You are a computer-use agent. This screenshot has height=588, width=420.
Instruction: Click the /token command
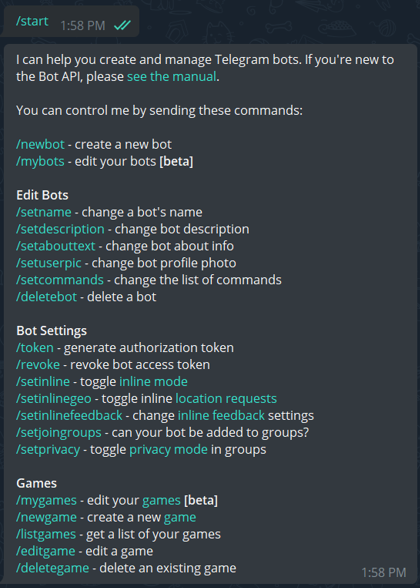pyautogui.click(x=34, y=348)
